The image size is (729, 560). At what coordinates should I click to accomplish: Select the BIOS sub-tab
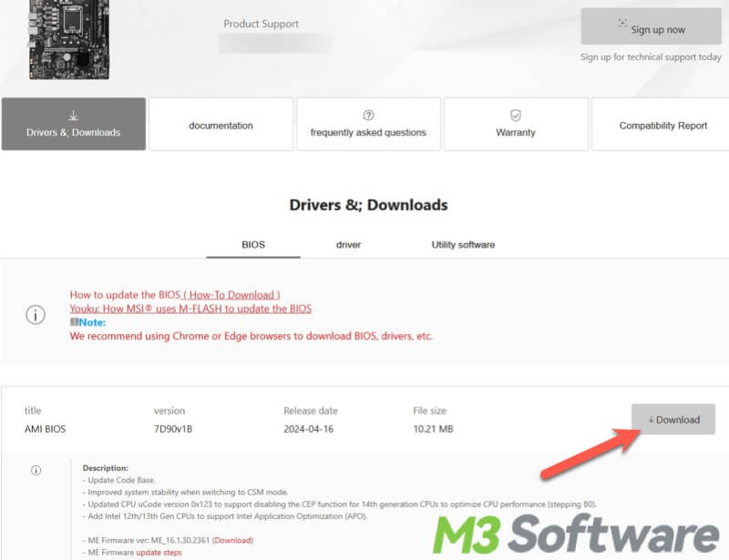(253, 245)
